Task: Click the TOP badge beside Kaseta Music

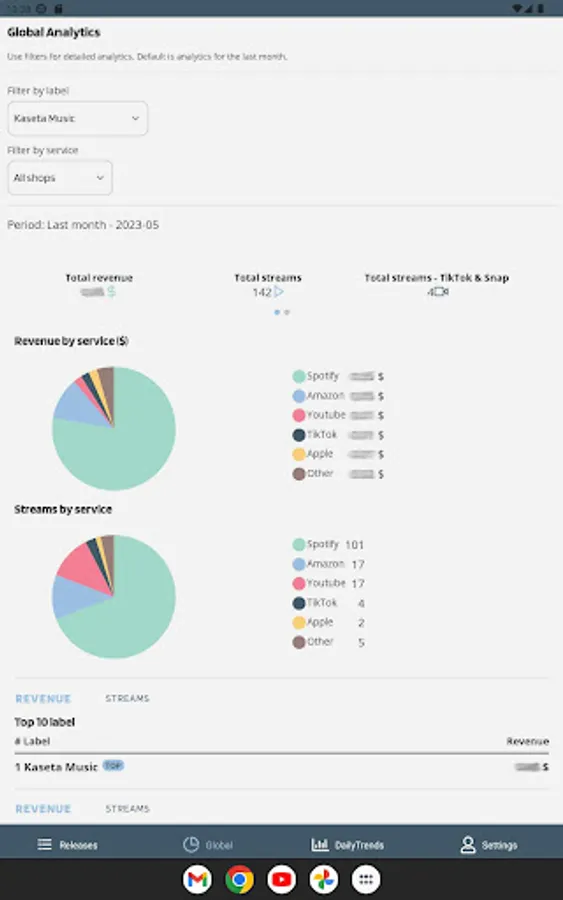Action: tap(113, 765)
